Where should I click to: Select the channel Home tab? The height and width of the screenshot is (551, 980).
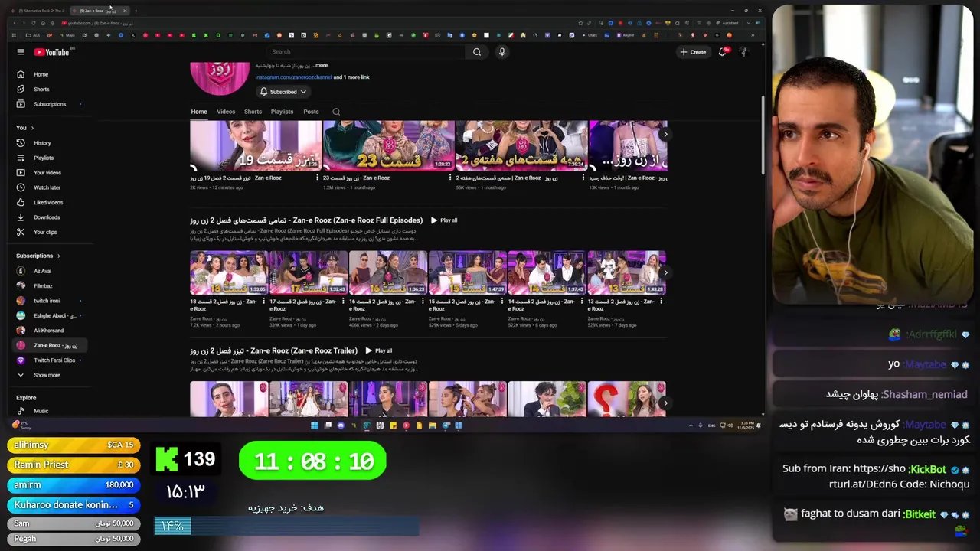pos(199,112)
